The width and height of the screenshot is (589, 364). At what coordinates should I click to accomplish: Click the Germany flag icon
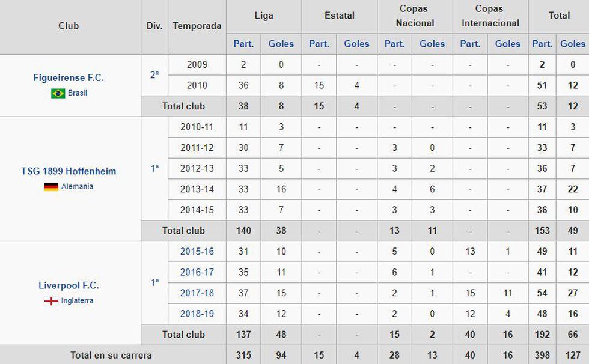51,187
